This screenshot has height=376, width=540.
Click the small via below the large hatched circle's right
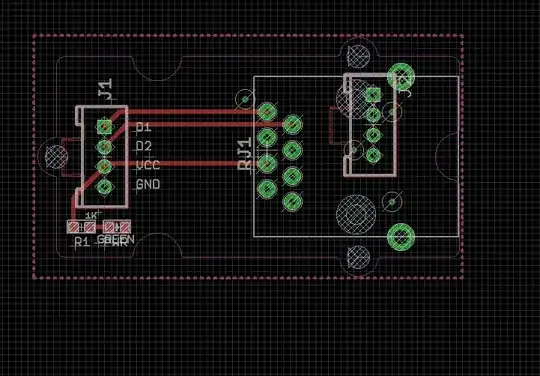[x=392, y=201]
